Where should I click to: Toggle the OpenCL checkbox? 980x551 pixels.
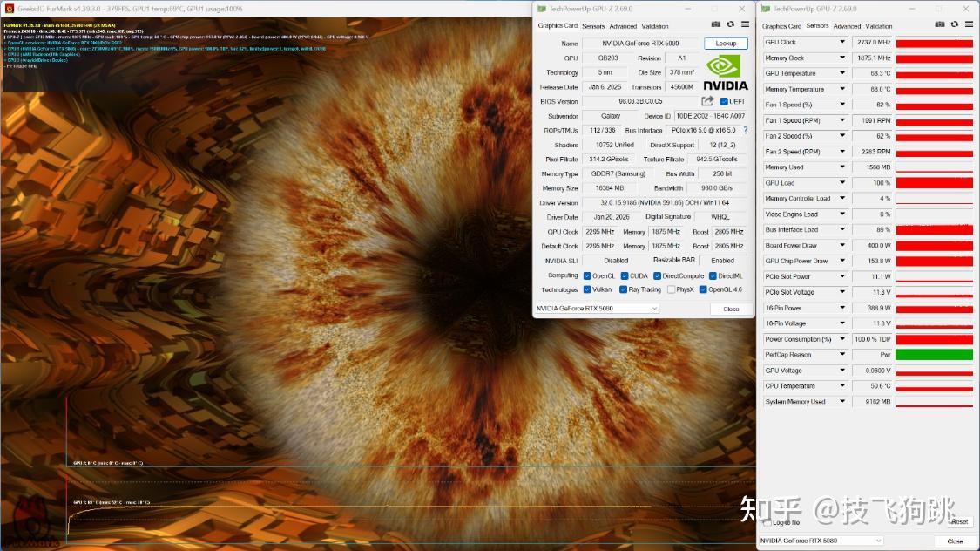coord(587,275)
